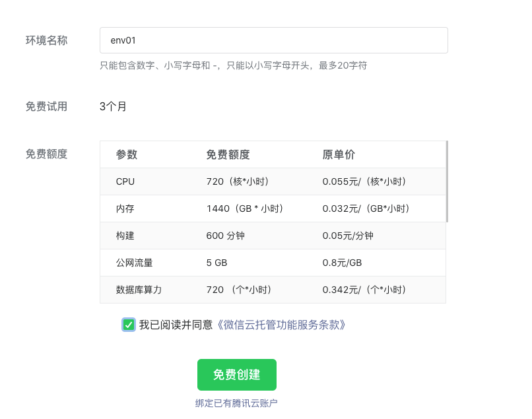Image resolution: width=532 pixels, height=419 pixels.
Task: Select the 构建 row label
Action: 125,236
